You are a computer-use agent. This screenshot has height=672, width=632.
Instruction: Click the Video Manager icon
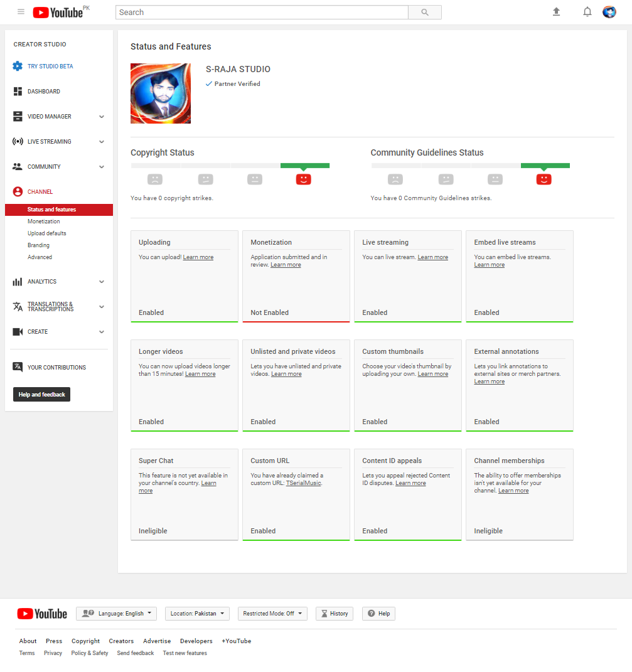18,116
